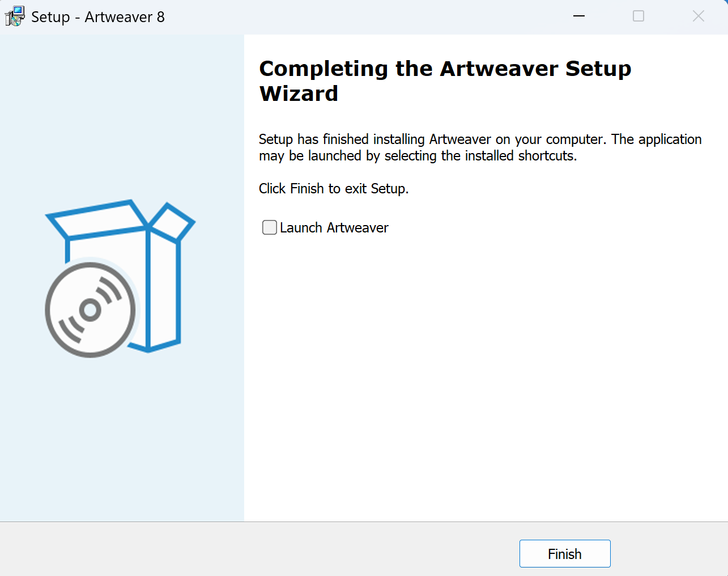Minimize the Setup window
The width and height of the screenshot is (728, 576).
(579, 16)
